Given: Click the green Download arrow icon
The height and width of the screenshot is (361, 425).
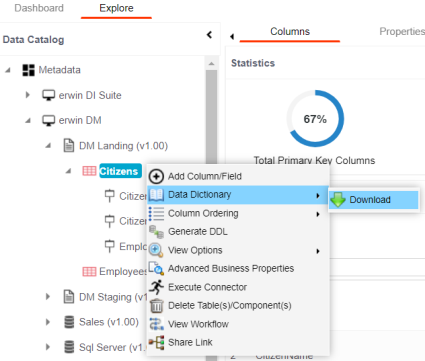Looking at the screenshot, I should (x=338, y=200).
